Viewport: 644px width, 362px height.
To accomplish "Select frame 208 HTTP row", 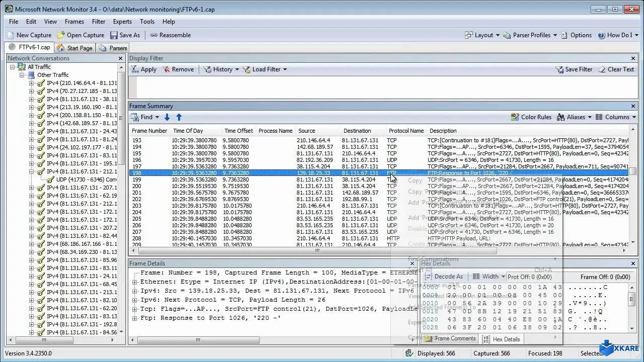I will pos(380,238).
